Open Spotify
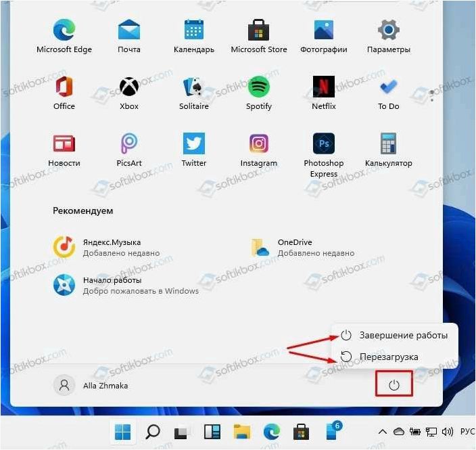 coord(259,93)
